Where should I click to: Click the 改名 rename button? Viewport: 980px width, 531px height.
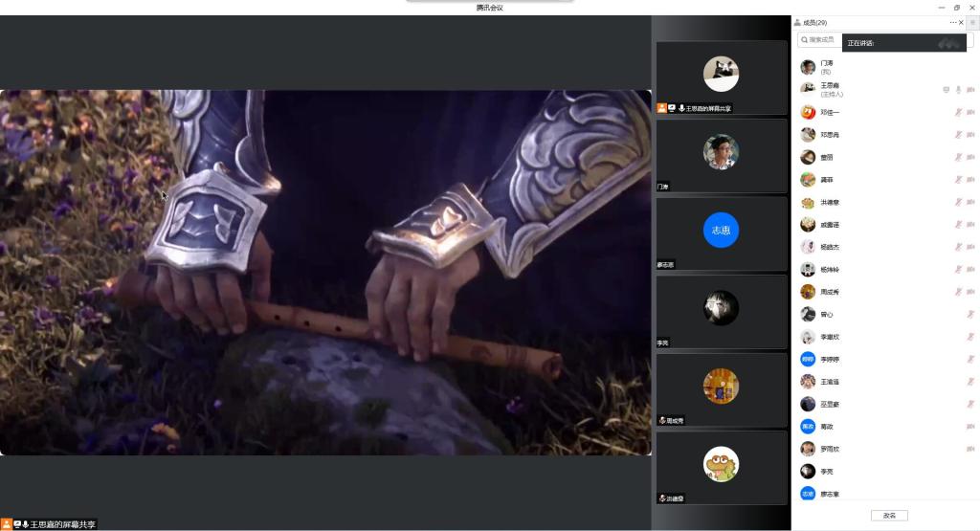click(888, 516)
